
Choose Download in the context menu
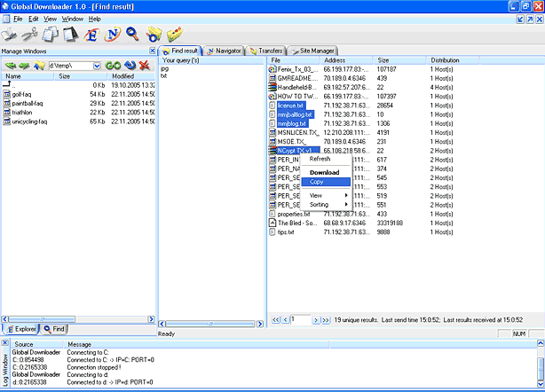(326, 173)
